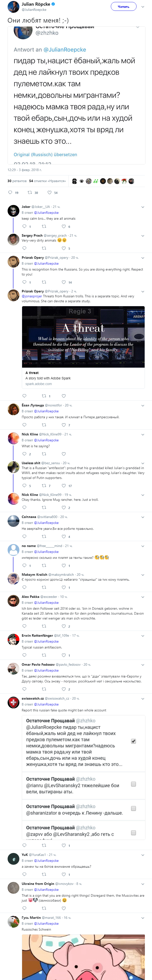This screenshot has height=980, width=152.
Task: Check the 'тяжелейшие бои' tweet checkbox
Action: [x=133, y=784]
